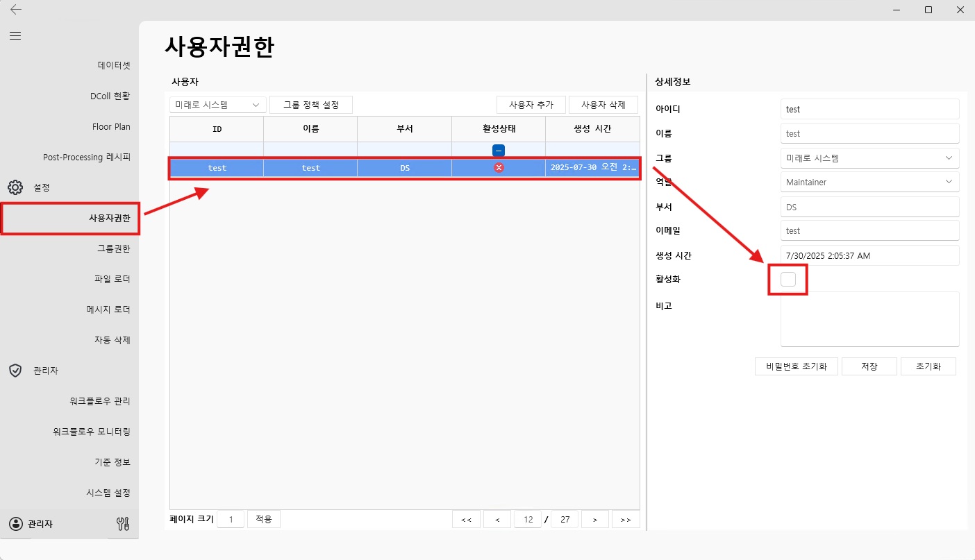Viewport: 975px width, 560px height.
Task: Click the back arrow icon
Action: click(15, 10)
